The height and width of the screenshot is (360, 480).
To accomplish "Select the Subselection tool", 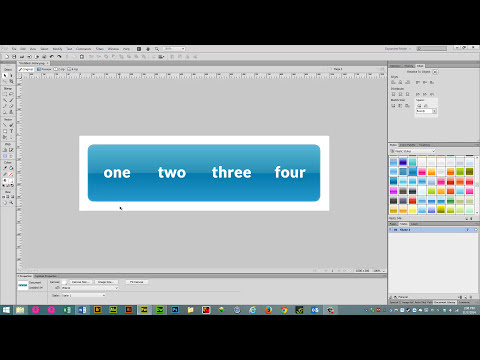I will click(x=11, y=76).
